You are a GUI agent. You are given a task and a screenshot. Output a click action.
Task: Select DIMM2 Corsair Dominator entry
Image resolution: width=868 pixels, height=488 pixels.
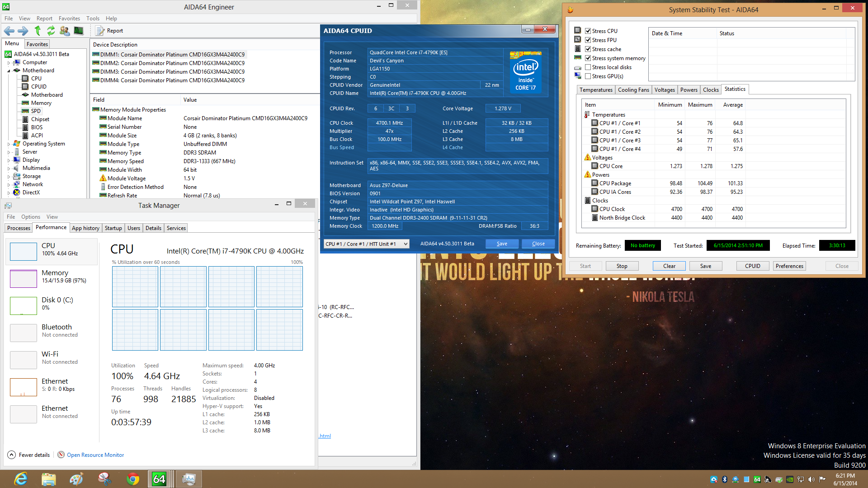[x=168, y=63]
